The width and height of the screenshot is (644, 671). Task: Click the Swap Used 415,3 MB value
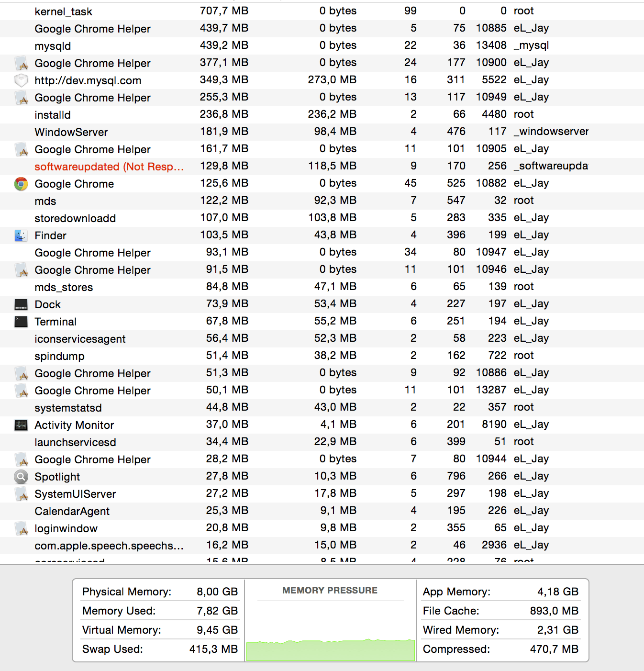213,649
